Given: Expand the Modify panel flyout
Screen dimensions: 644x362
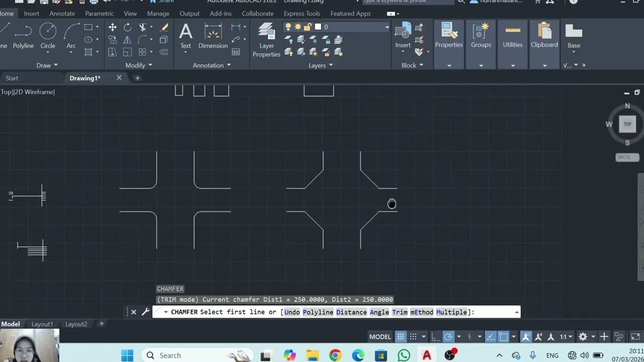Looking at the screenshot, I should (x=139, y=65).
